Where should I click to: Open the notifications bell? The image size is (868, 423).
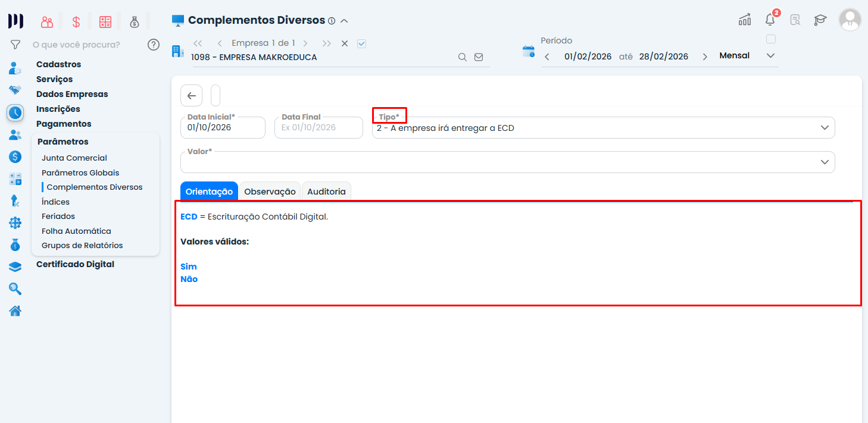tap(770, 20)
